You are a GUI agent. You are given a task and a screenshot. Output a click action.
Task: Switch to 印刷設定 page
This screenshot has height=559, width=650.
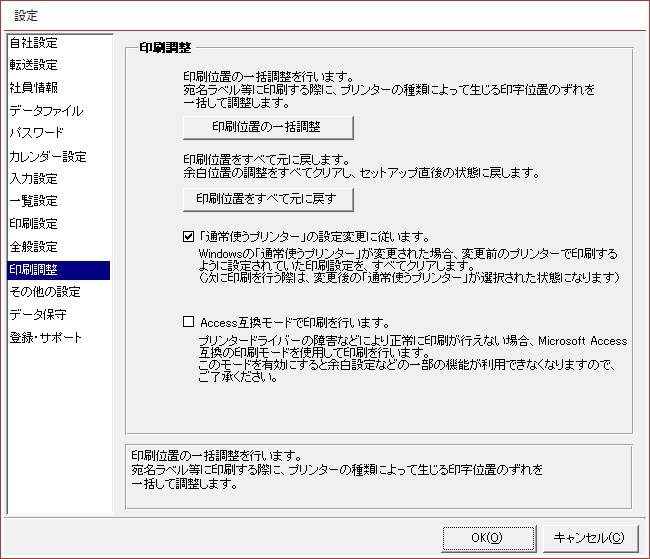(34, 223)
